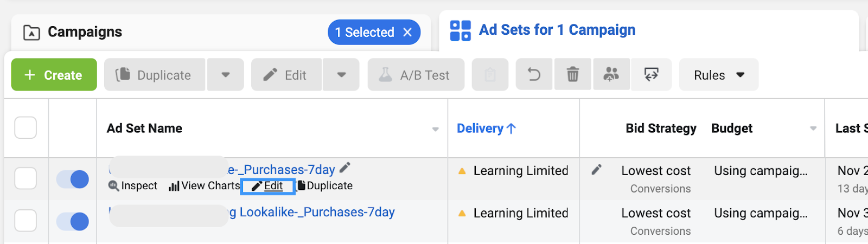Click the trash delete icon

[x=572, y=75]
